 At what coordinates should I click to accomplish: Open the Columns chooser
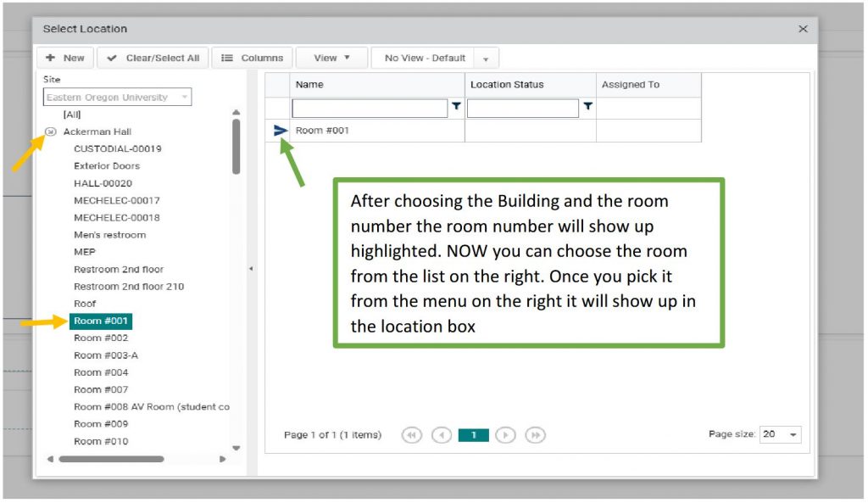[x=253, y=58]
